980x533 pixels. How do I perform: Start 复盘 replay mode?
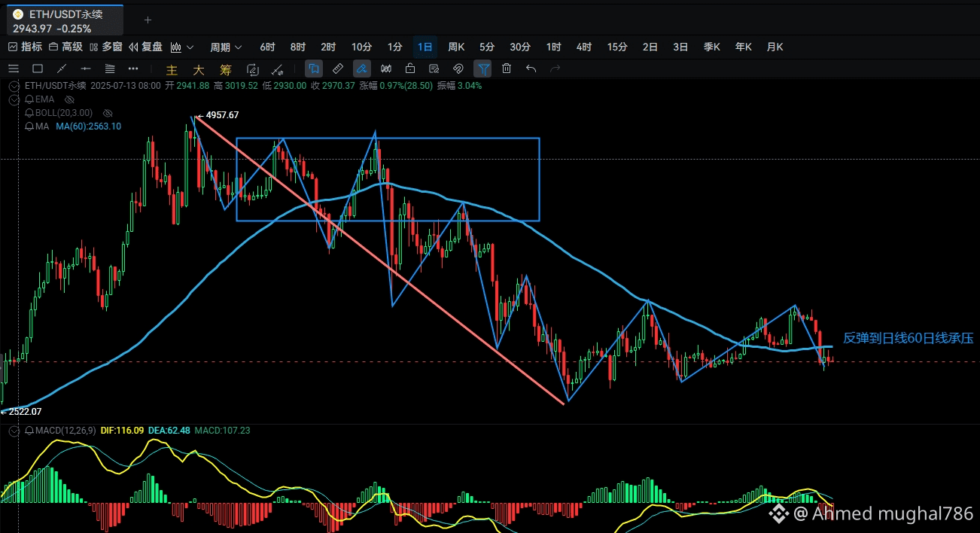pos(146,47)
